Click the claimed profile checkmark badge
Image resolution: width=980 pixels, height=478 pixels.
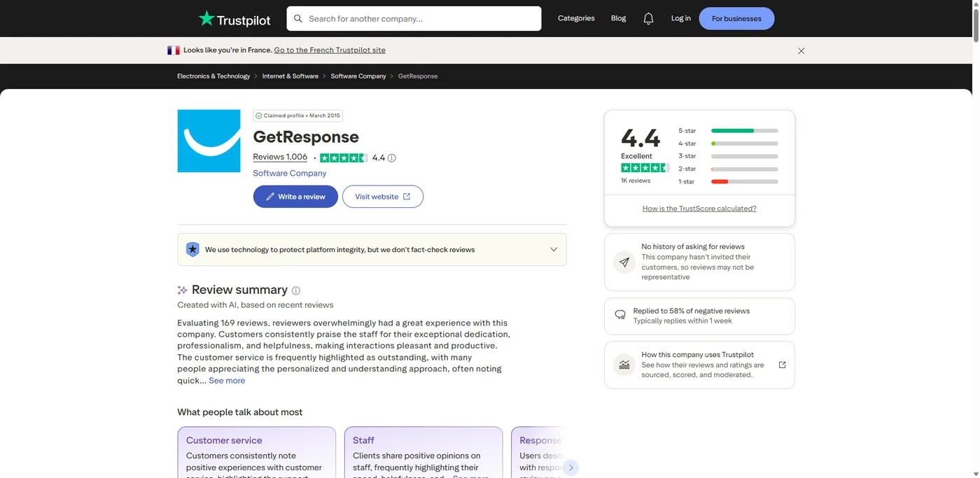(x=259, y=115)
